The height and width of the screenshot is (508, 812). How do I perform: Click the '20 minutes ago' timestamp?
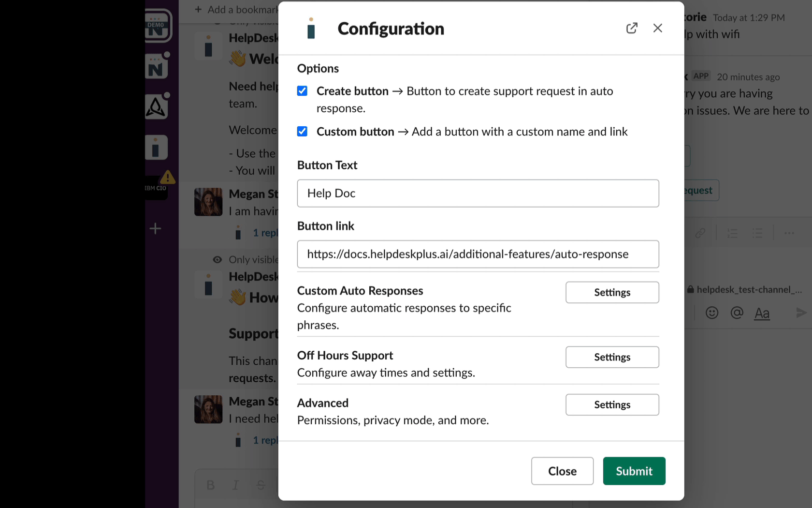(748, 77)
